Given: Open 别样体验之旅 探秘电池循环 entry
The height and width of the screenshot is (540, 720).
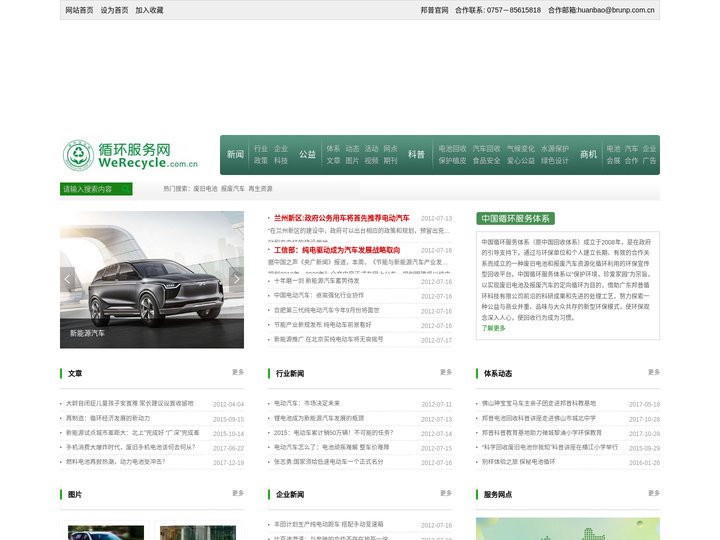Looking at the screenshot, I should click(x=518, y=461).
